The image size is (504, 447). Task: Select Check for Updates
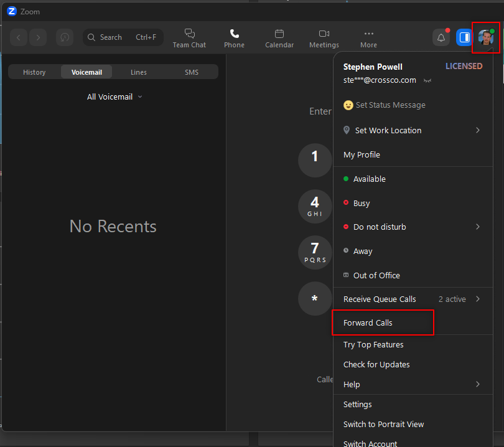(413, 365)
